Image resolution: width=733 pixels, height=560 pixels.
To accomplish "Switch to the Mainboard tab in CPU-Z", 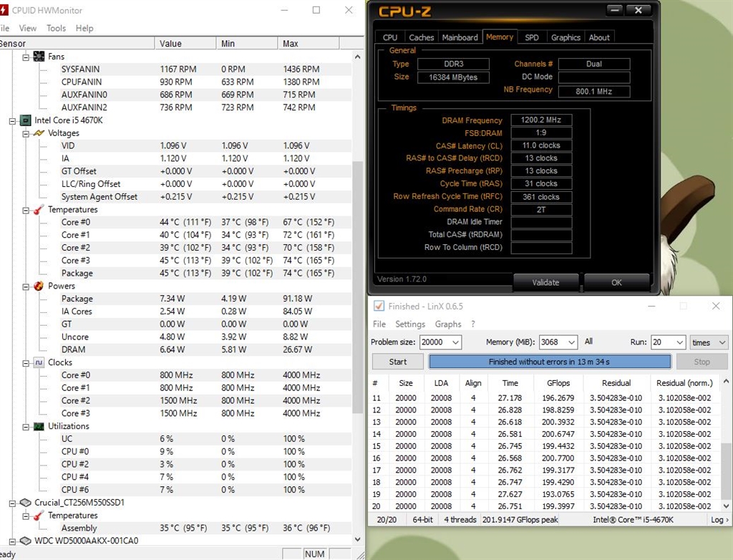I will (460, 37).
